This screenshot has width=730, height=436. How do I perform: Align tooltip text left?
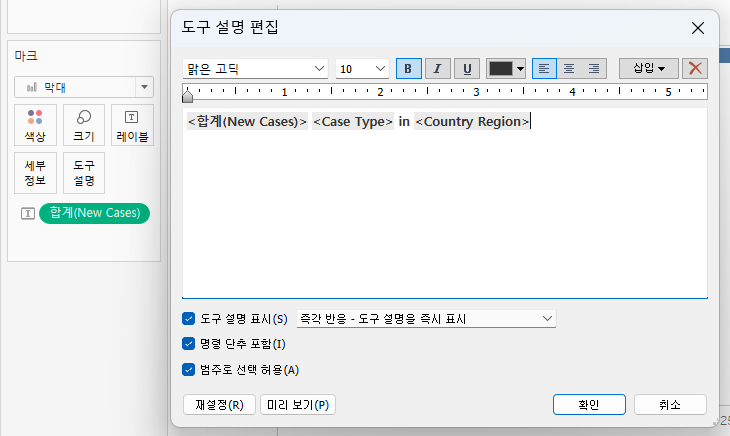[544, 69]
